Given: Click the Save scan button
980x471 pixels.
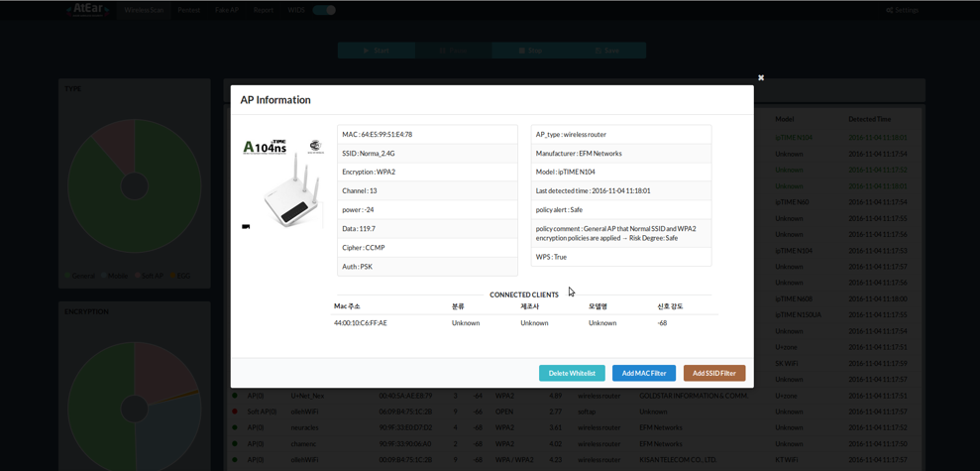Looking at the screenshot, I should (x=606, y=51).
